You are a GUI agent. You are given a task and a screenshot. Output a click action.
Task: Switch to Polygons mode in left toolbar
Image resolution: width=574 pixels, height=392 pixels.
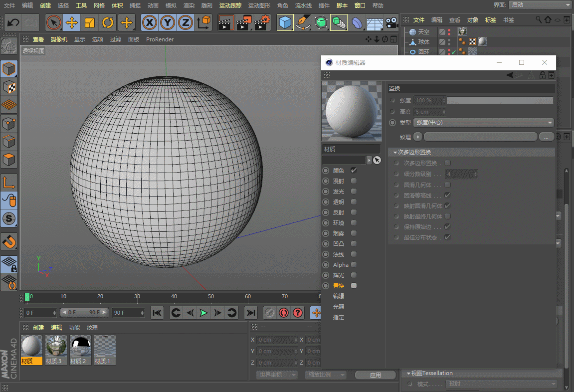pyautogui.click(x=9, y=160)
